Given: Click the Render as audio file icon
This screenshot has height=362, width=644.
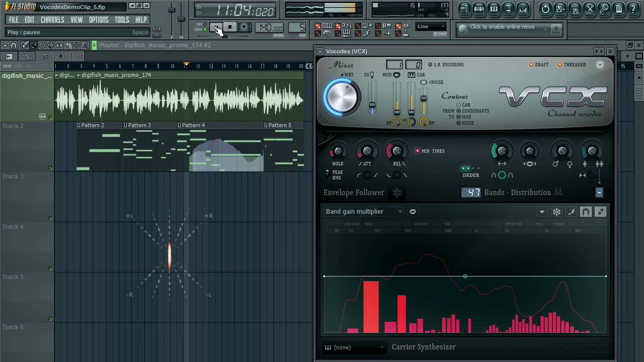Looking at the screenshot, I should point(575,9).
